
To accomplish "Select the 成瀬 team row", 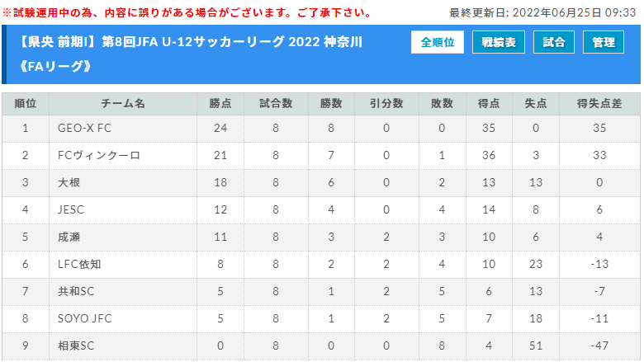I will click(321, 237).
